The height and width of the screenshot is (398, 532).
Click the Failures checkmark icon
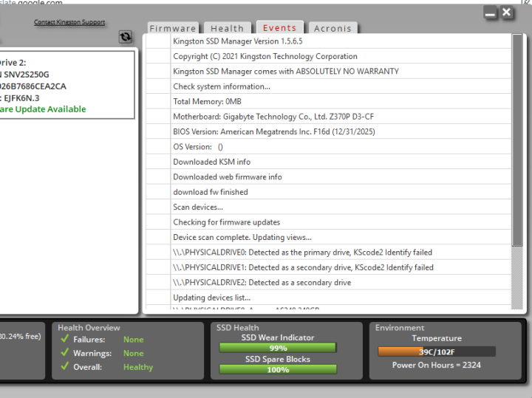(x=65, y=339)
